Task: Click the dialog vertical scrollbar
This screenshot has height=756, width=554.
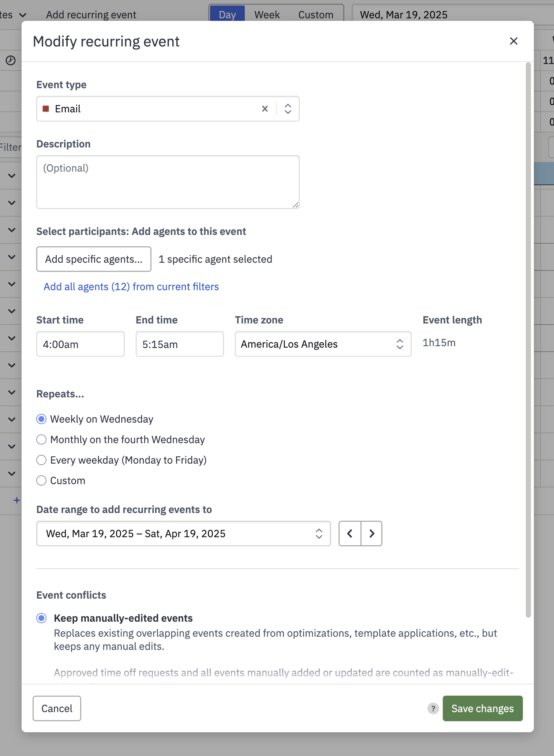Action: coord(528,340)
